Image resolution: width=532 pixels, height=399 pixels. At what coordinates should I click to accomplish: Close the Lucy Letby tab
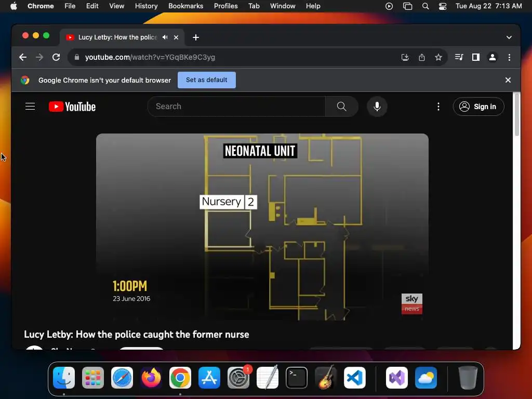176,37
